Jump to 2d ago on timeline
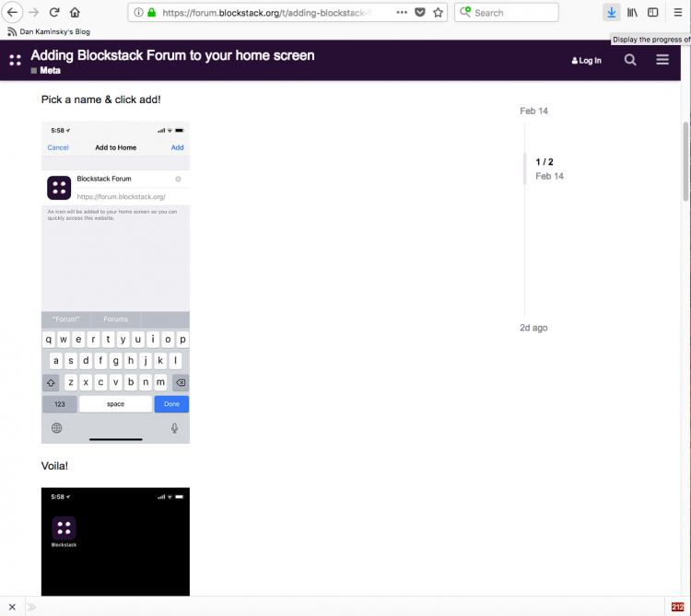The image size is (691, 616). click(533, 328)
